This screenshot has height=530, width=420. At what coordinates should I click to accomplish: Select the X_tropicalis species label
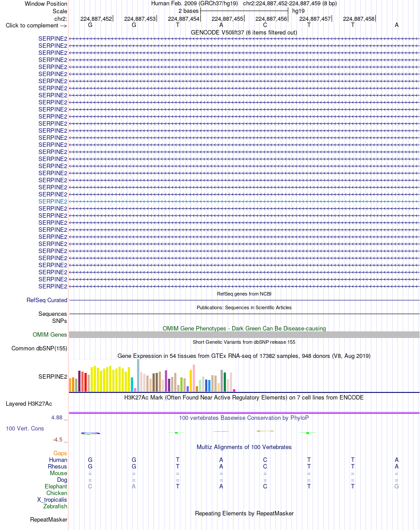(52, 500)
